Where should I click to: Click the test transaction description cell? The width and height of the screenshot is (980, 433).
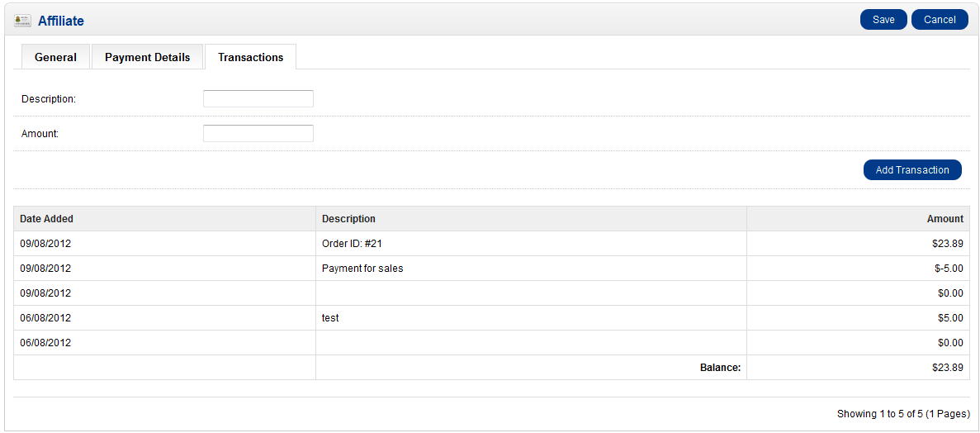coord(330,318)
